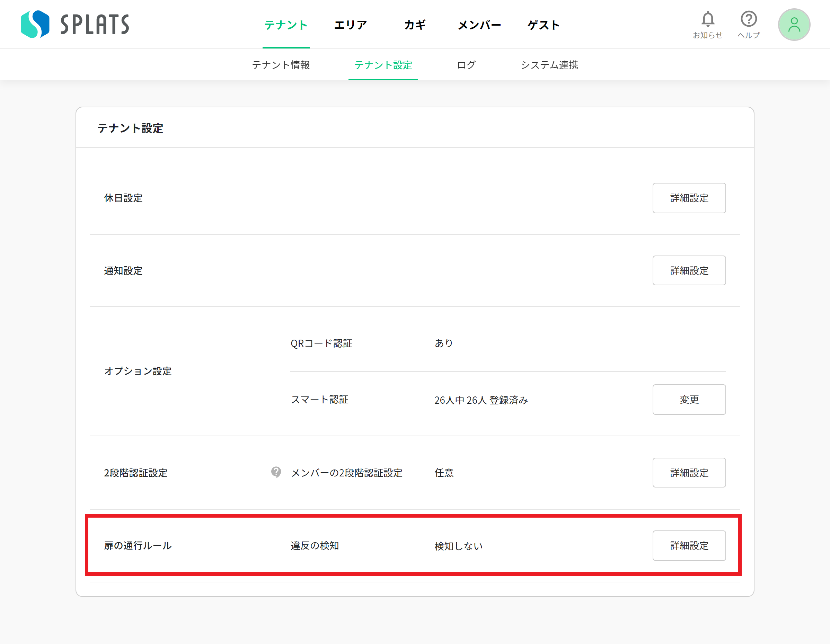This screenshot has width=830, height=644.
Task: Open 詳細設定 for 通知設定
Action: tap(689, 270)
